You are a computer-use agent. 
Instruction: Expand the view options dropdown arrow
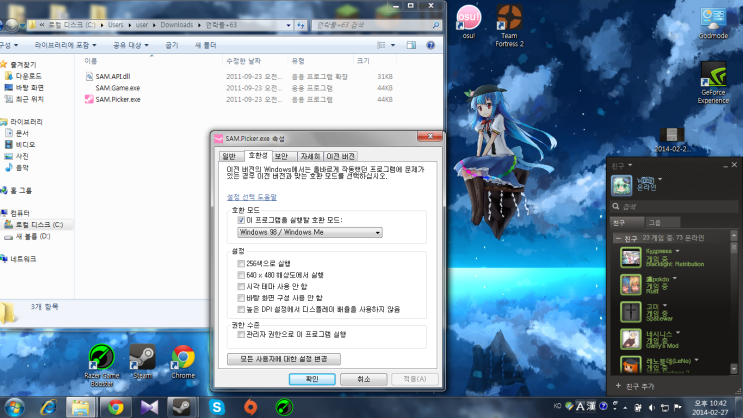click(393, 45)
